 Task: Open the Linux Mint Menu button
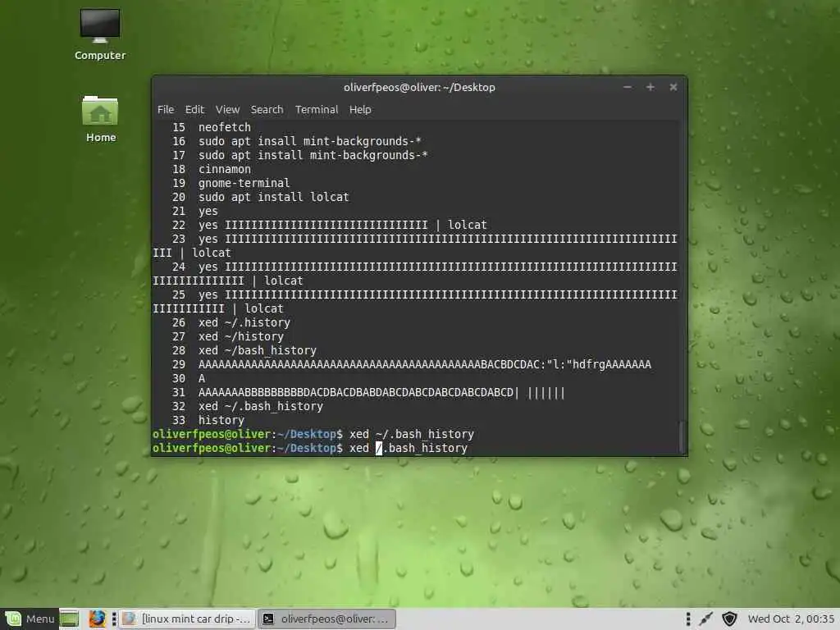point(30,619)
